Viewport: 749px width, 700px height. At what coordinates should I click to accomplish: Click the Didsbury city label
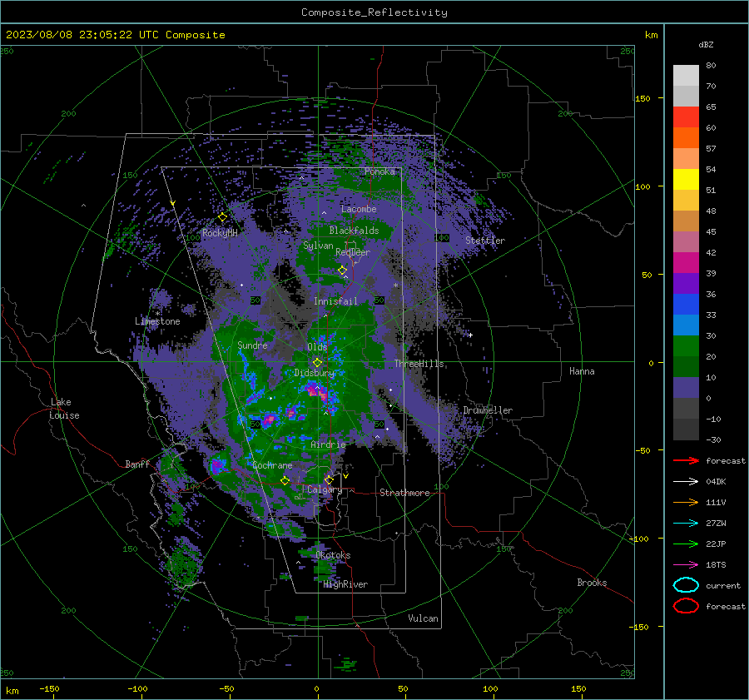(315, 373)
